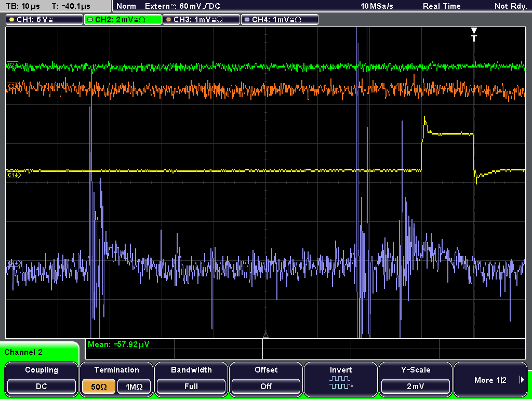Viewport: 532px width, 399px height.
Task: Click the Real Time acquisition label
Action: 442,6
